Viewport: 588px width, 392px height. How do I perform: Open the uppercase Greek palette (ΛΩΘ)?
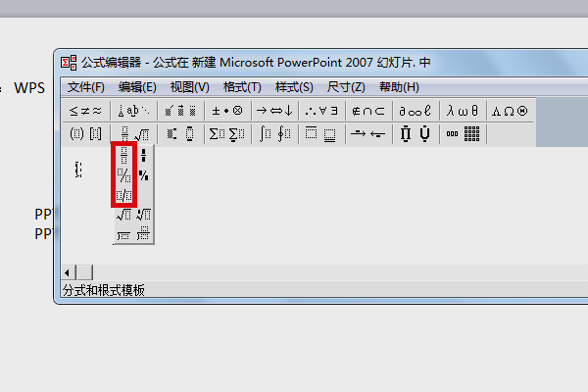tap(510, 111)
